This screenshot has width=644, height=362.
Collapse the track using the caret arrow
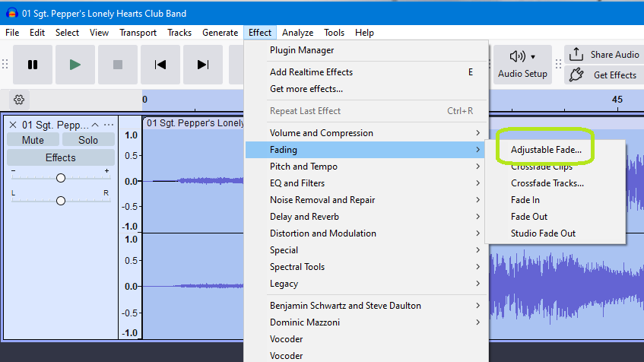95,125
